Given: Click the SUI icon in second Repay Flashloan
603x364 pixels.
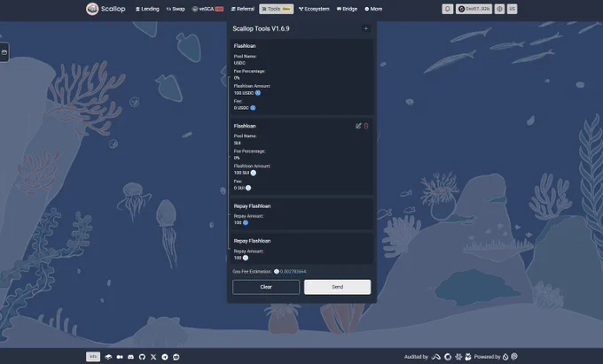Looking at the screenshot, I should 246,258.
